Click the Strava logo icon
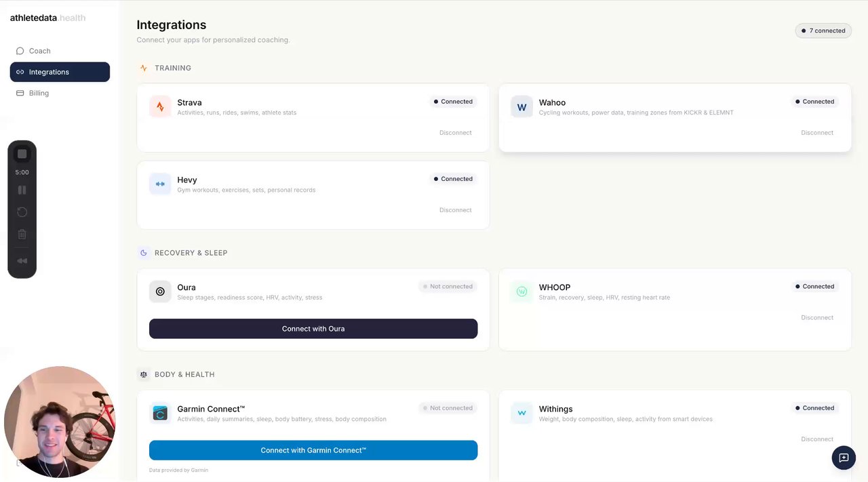868x482 pixels. coord(160,106)
